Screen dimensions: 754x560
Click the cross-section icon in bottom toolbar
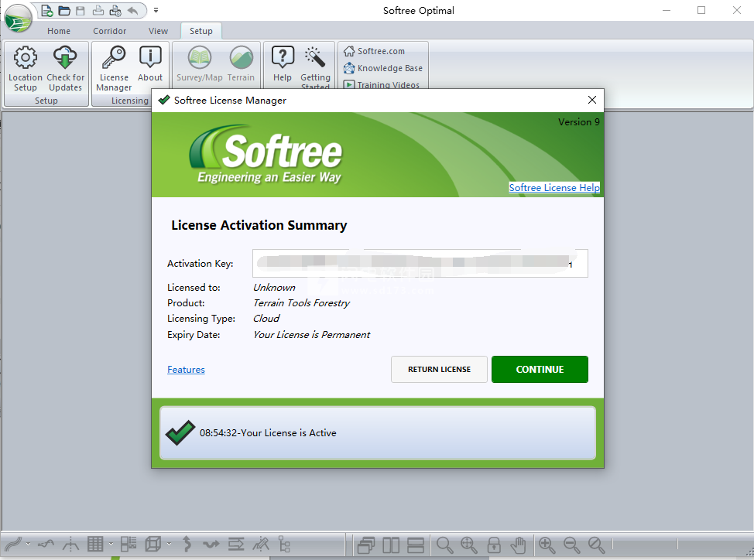(70, 545)
